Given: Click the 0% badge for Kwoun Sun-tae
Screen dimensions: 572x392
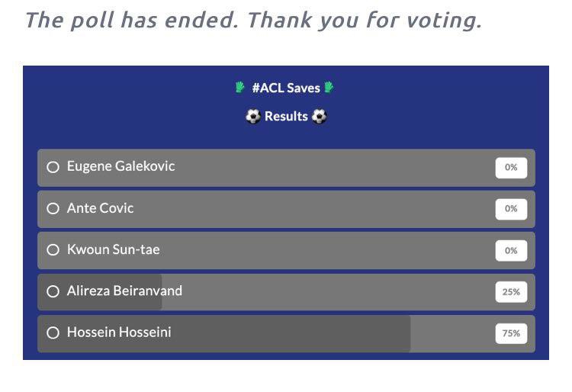Looking at the screenshot, I should pyautogui.click(x=511, y=250).
